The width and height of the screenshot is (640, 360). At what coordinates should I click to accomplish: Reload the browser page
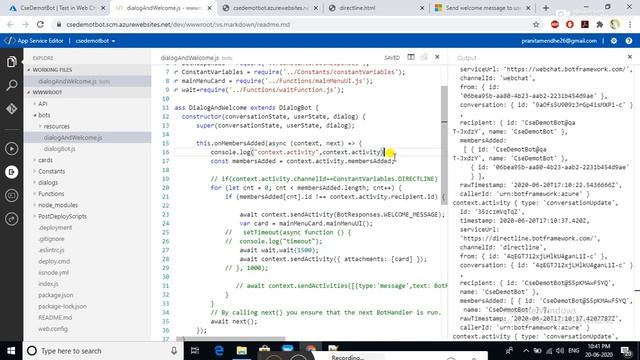(40, 24)
